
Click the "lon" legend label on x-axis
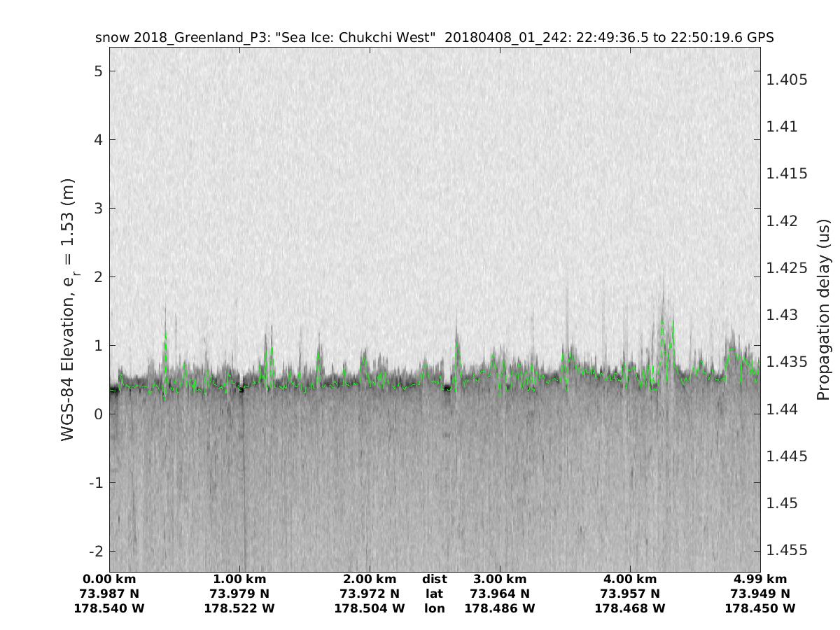point(435,608)
